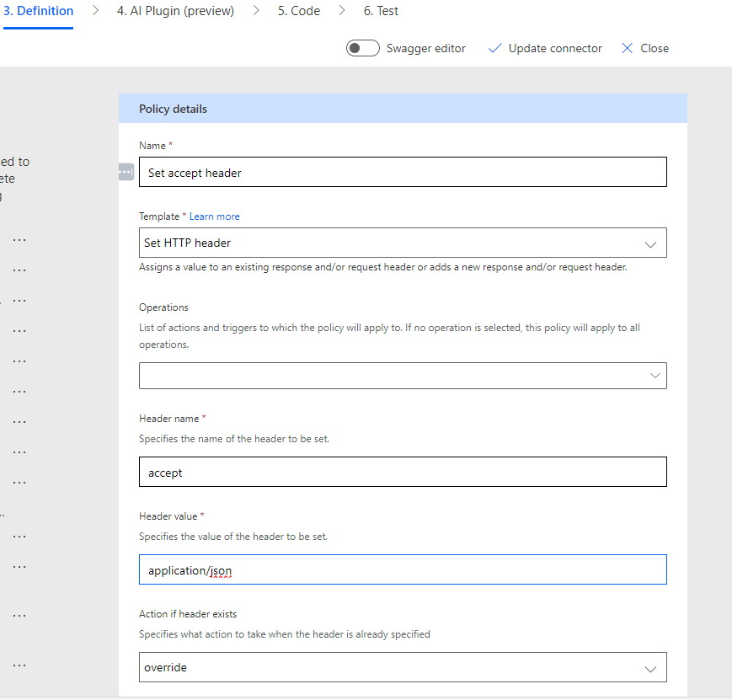
Task: Expand the Action if header exists override dropdown
Action: [x=402, y=667]
